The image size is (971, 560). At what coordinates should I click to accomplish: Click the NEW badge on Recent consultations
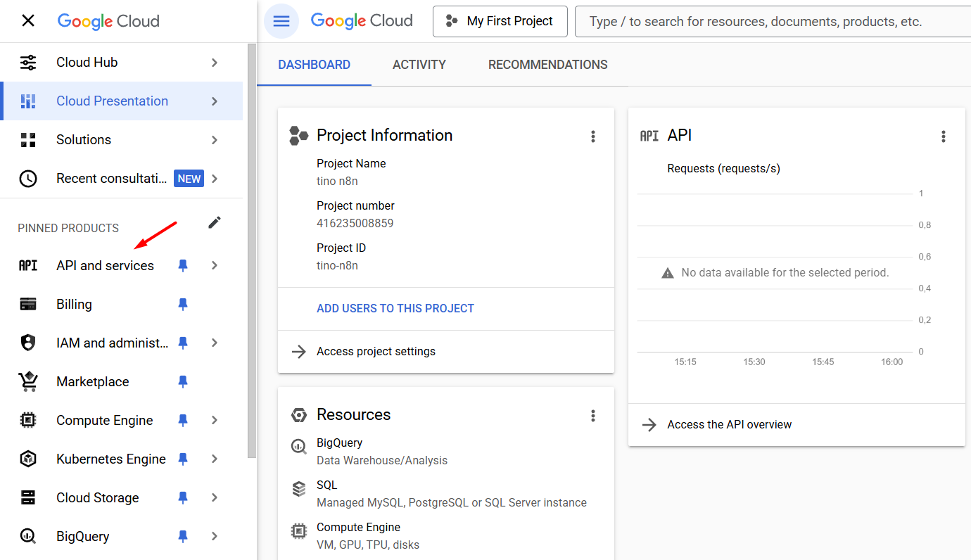click(x=189, y=179)
